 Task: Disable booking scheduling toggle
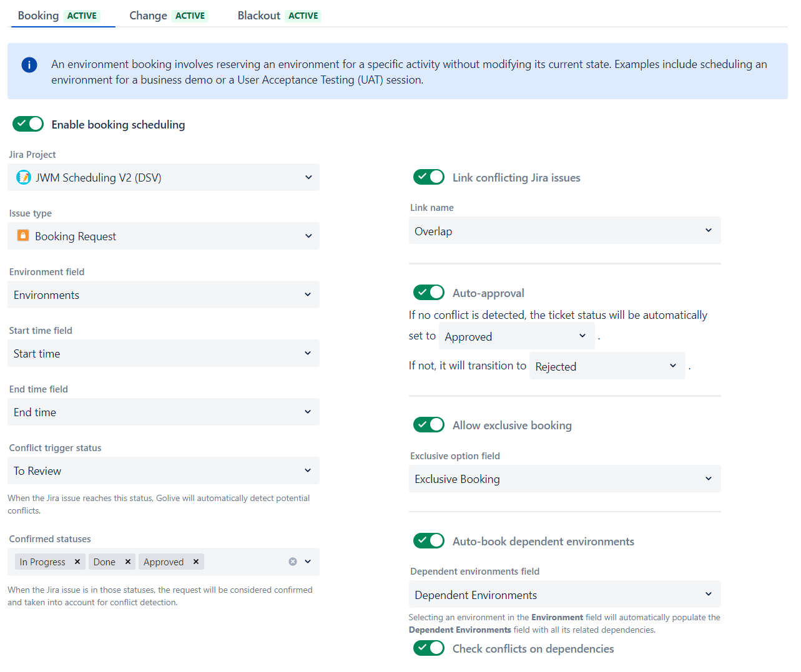[x=28, y=124]
